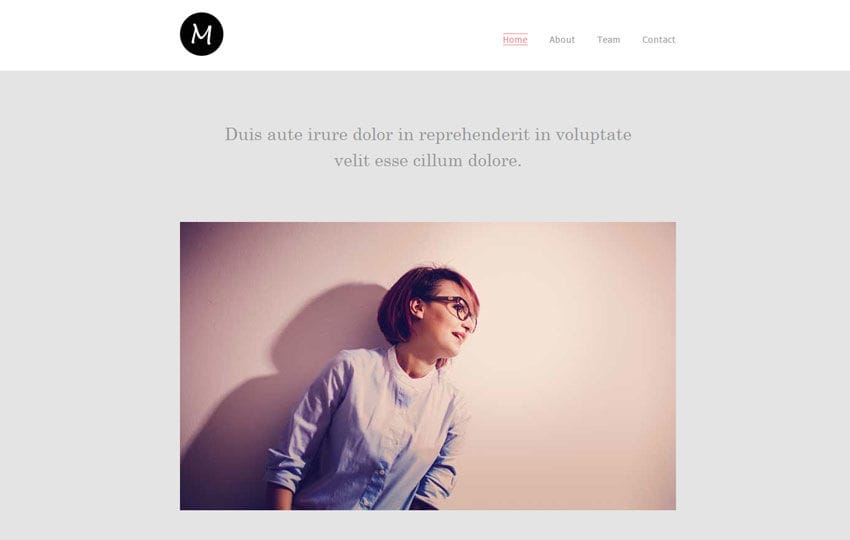Click the headline line starting 'Duis aute irure'

point(428,134)
